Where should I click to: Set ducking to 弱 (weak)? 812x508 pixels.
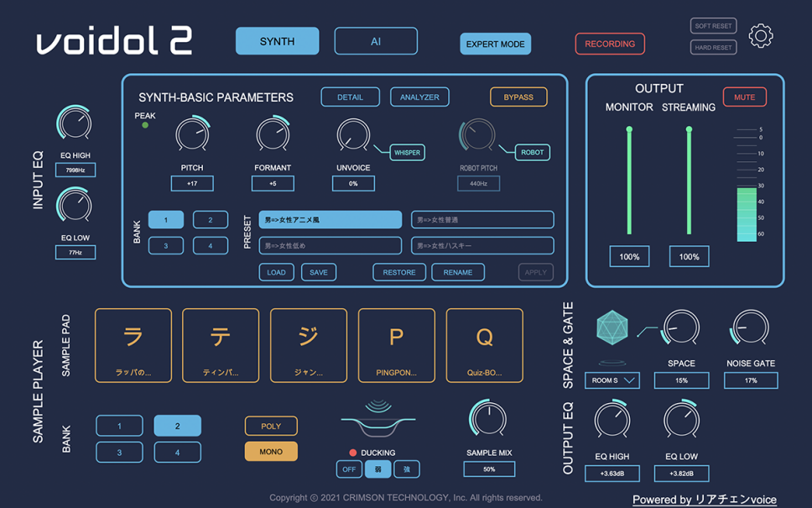pos(378,469)
